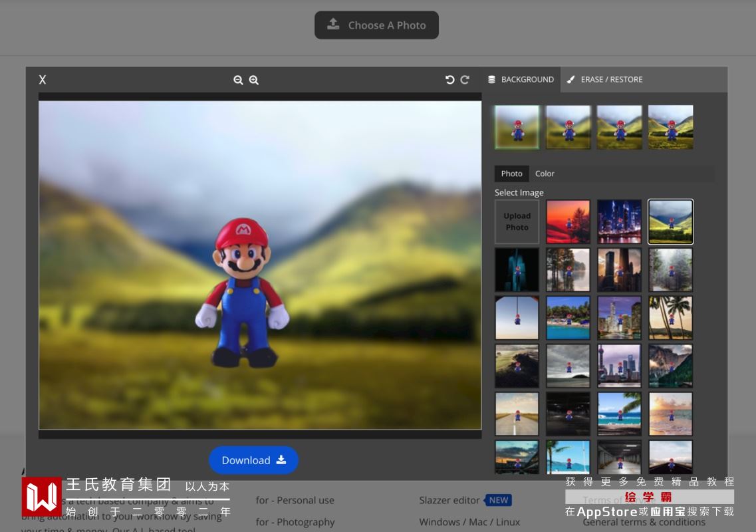Close the editor with the X icon
This screenshot has width=756, height=532.
pyautogui.click(x=43, y=80)
